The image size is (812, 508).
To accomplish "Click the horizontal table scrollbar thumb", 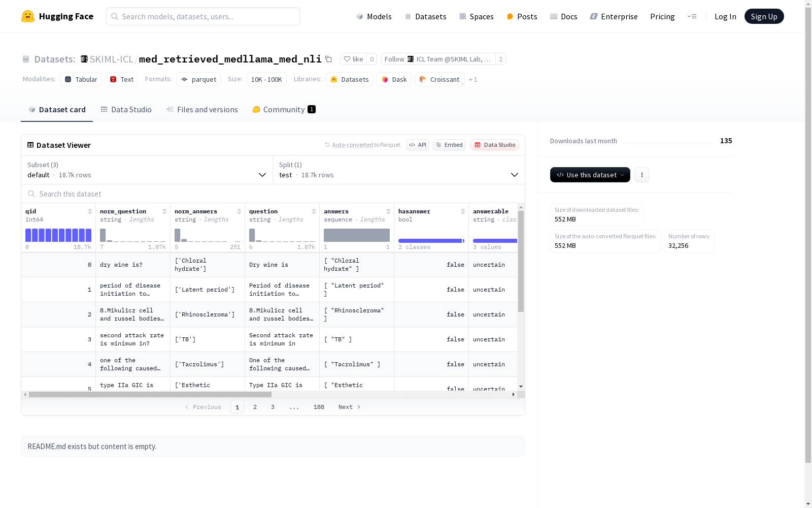I will [150, 394].
